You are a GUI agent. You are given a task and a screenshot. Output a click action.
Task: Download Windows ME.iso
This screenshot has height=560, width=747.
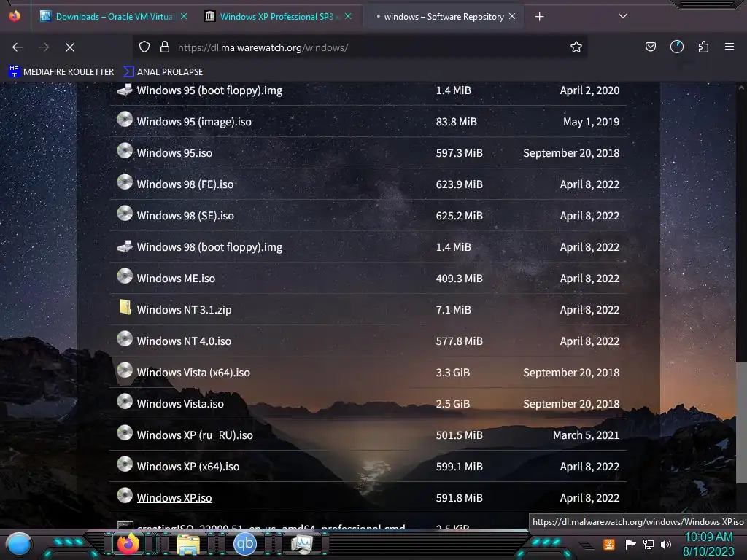coord(176,279)
